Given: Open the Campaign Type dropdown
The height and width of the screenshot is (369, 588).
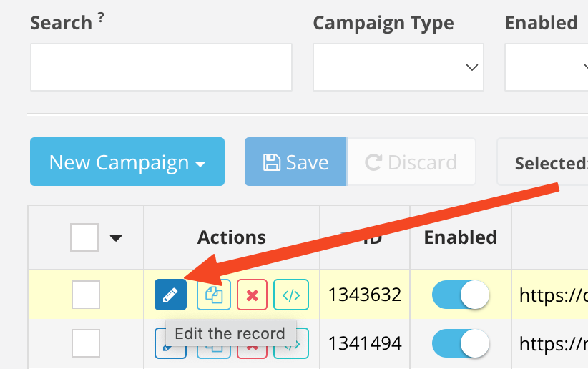Looking at the screenshot, I should [398, 67].
